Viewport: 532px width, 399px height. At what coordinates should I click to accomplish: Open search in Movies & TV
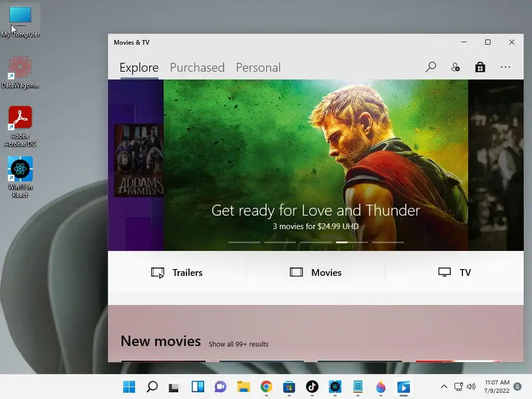tap(431, 67)
